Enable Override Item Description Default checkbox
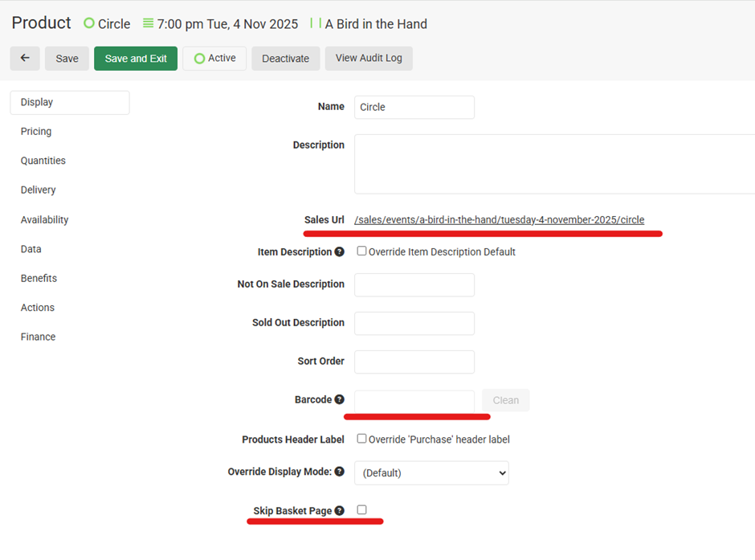The image size is (755, 560). point(361,251)
